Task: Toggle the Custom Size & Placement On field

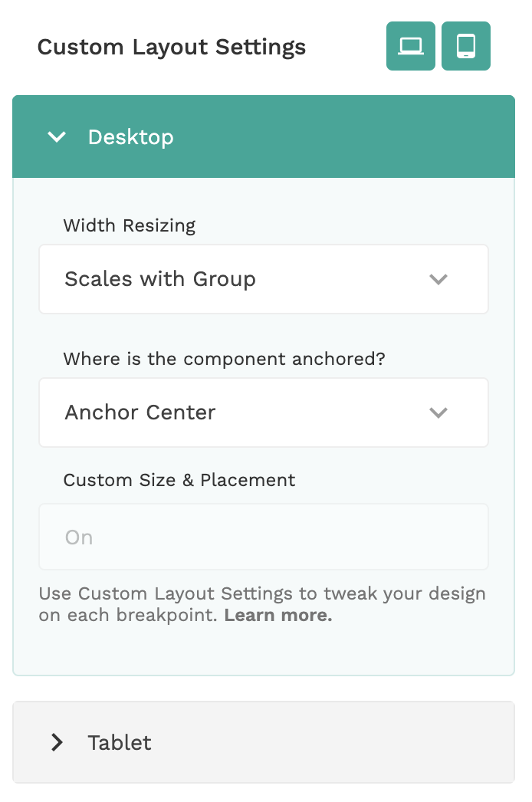Action: pos(263,537)
